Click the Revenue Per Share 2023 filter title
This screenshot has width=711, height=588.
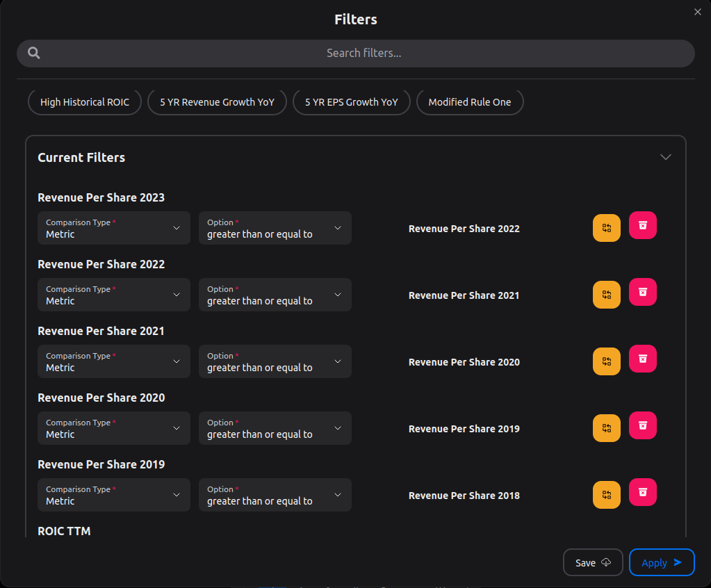point(101,197)
